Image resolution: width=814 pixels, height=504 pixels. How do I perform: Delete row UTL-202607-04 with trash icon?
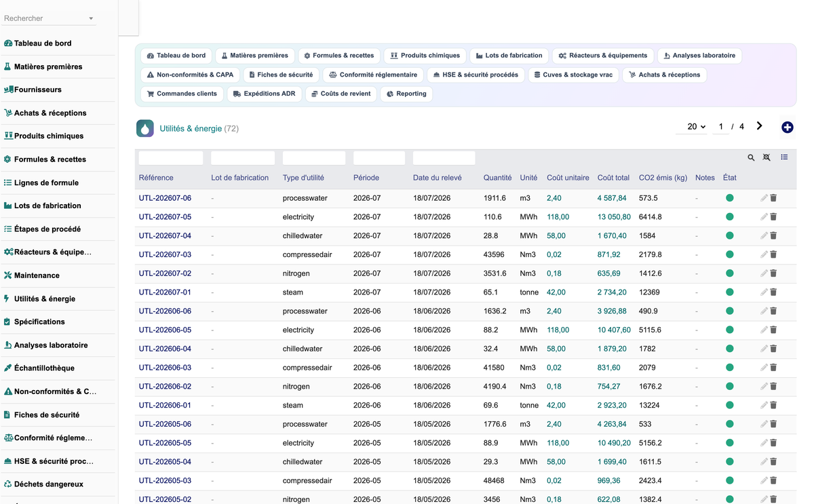click(773, 236)
